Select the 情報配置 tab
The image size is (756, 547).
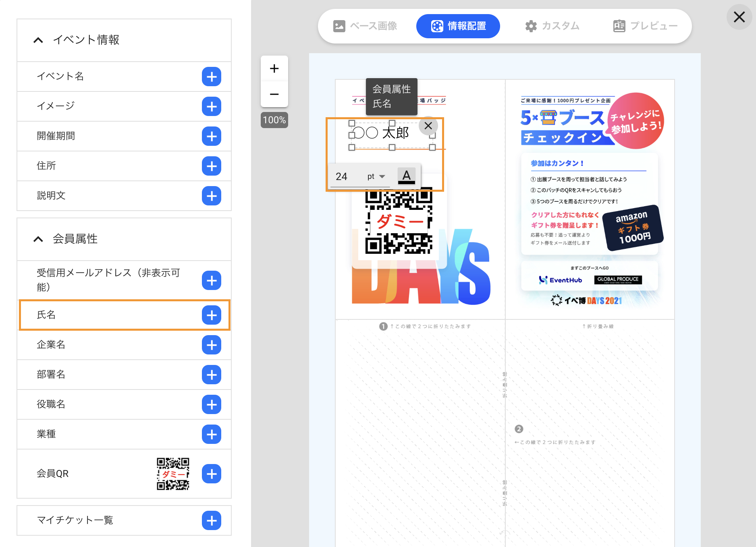[458, 26]
